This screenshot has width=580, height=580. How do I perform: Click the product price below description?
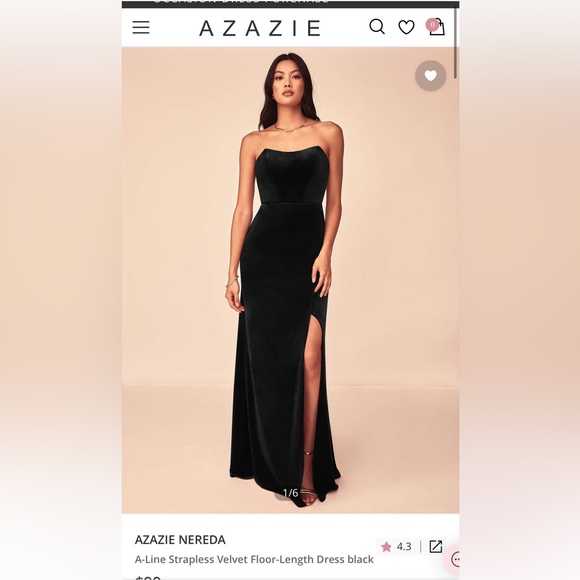(148, 577)
